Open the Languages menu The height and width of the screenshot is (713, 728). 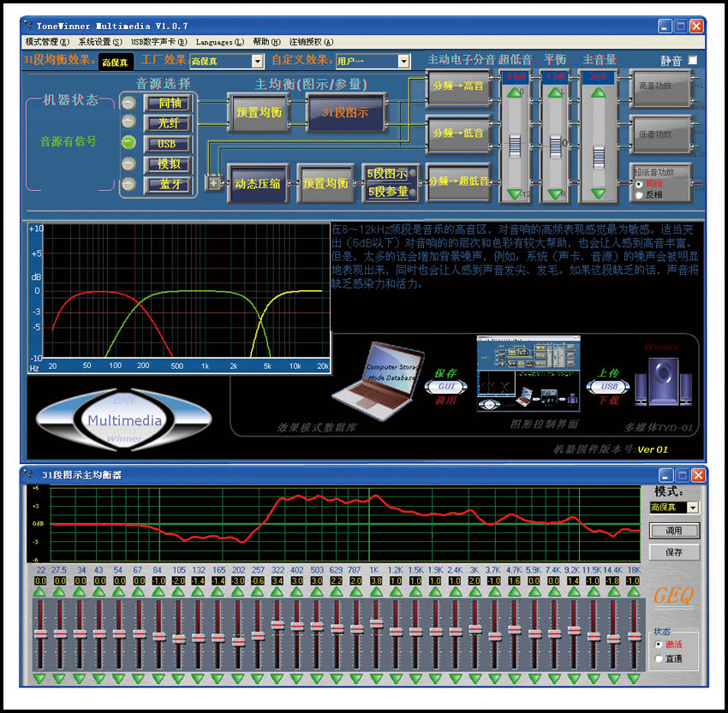pyautogui.click(x=219, y=41)
